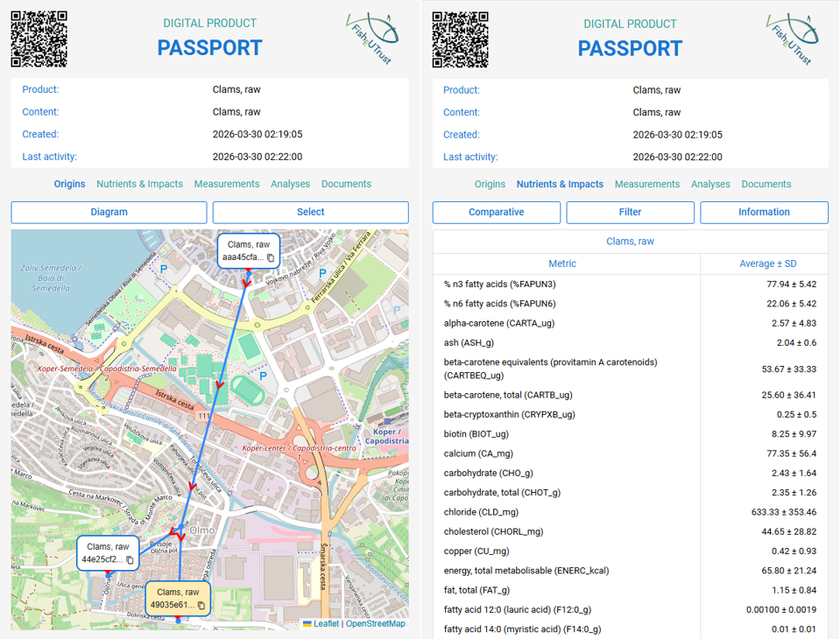
Task: Click the Select button
Action: tap(311, 212)
